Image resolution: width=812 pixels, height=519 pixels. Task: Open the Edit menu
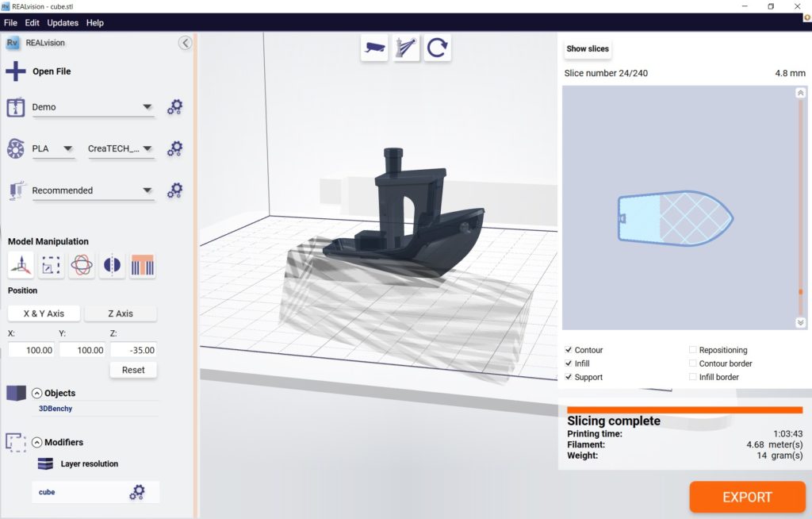32,23
